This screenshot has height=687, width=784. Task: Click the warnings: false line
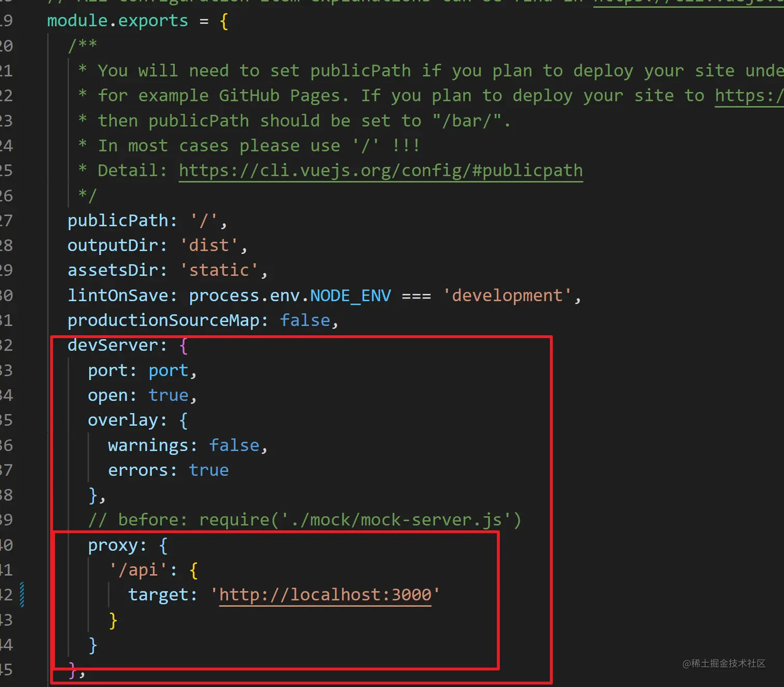tap(188, 445)
